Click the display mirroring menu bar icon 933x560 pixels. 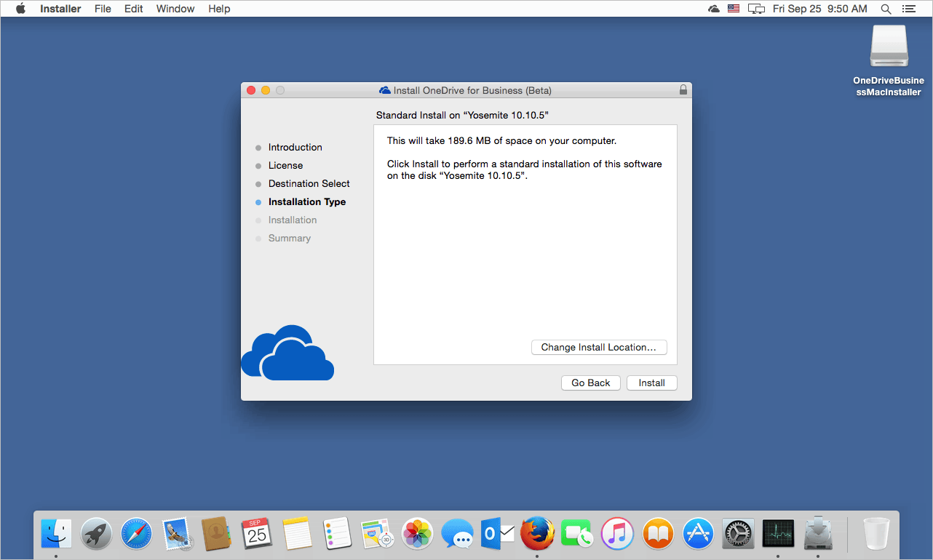(757, 9)
